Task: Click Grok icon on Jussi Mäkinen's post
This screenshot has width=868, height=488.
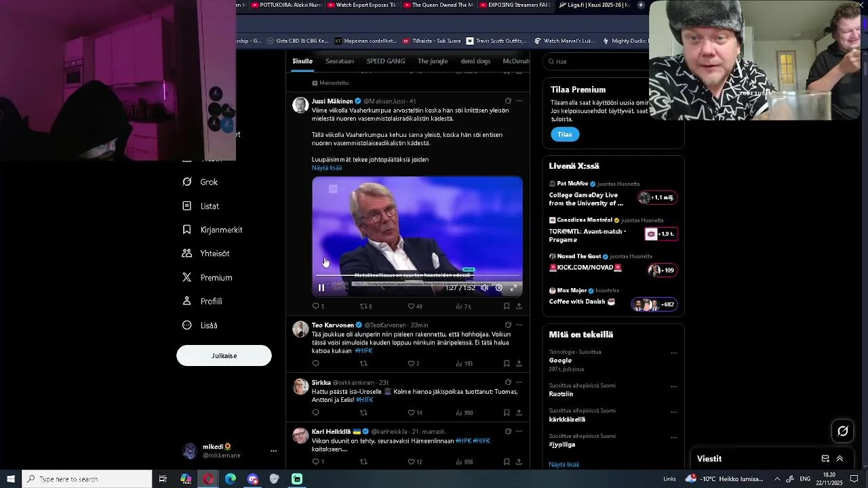Action: pos(508,101)
